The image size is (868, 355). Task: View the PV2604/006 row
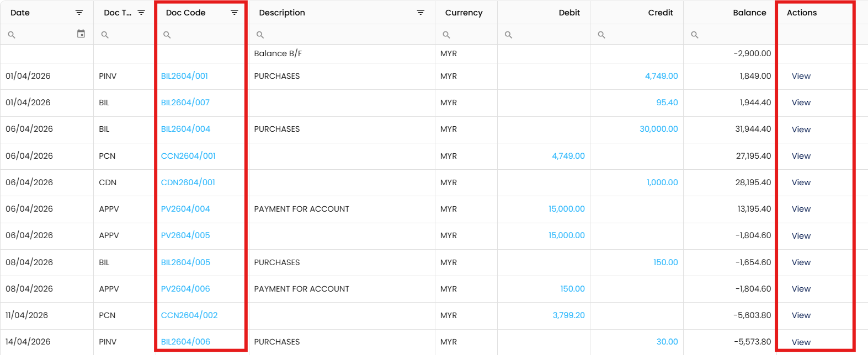tap(801, 289)
